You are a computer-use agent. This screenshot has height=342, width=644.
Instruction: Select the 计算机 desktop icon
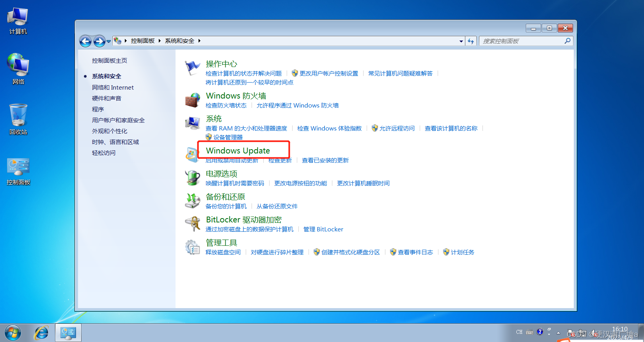[x=18, y=21]
